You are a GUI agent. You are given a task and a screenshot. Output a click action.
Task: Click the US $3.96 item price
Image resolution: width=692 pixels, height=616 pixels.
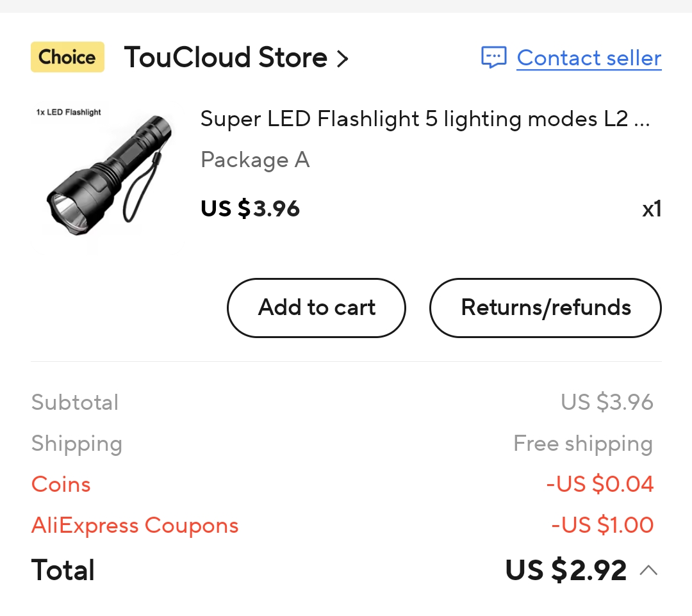(x=250, y=209)
